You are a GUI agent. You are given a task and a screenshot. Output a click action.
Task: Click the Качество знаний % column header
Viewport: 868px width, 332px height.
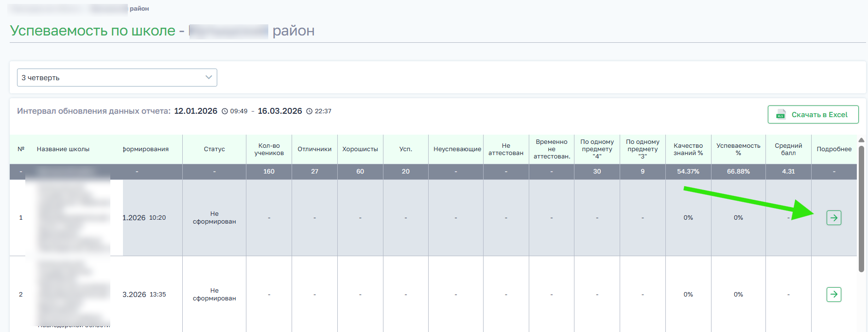coord(688,149)
